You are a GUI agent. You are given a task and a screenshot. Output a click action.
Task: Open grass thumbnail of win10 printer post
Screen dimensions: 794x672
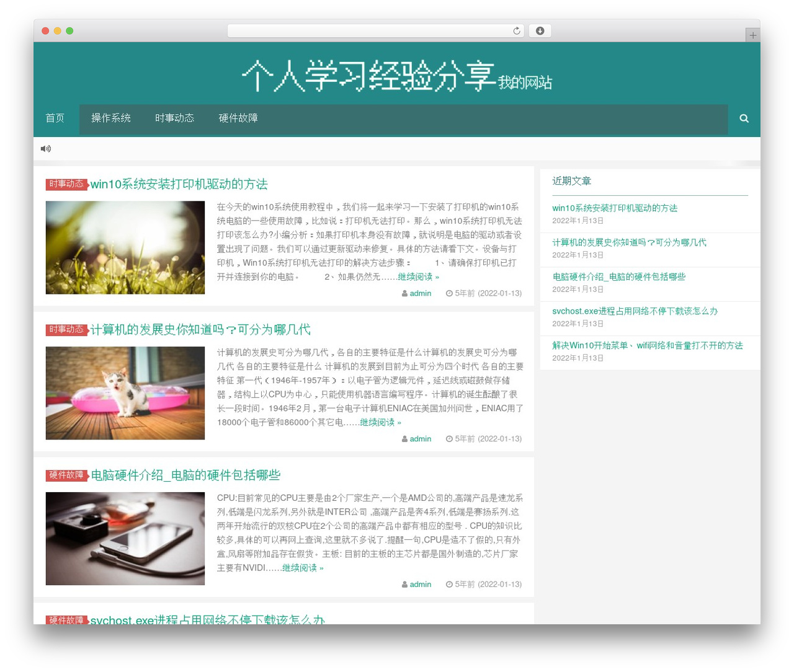[125, 247]
